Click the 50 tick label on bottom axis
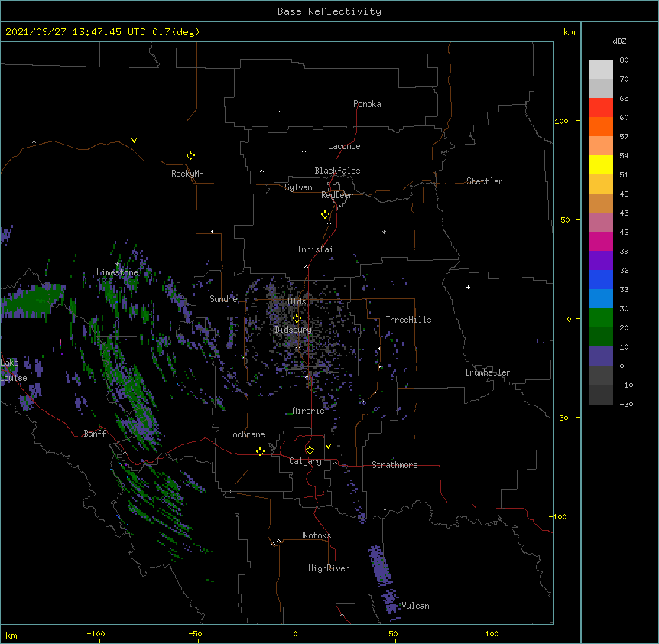 [x=393, y=633]
